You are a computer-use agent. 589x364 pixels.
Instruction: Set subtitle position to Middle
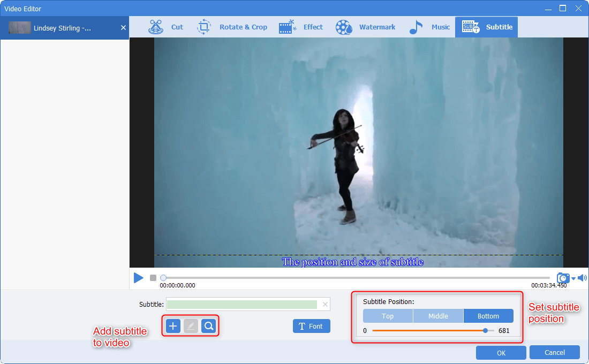[438, 316]
